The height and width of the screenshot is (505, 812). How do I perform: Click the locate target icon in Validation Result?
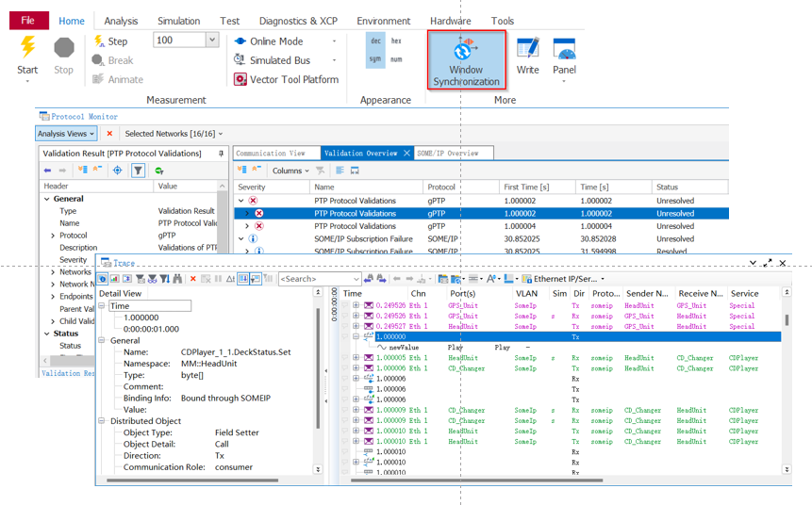118,171
